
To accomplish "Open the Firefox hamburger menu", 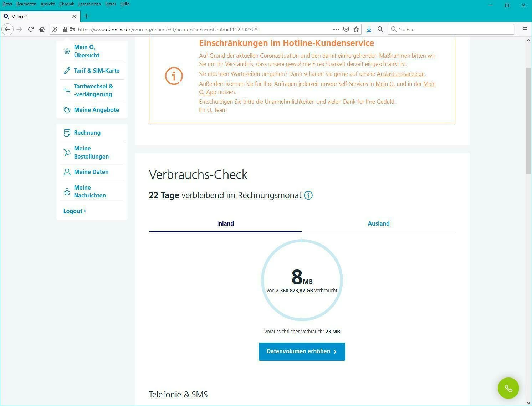I will click(525, 29).
